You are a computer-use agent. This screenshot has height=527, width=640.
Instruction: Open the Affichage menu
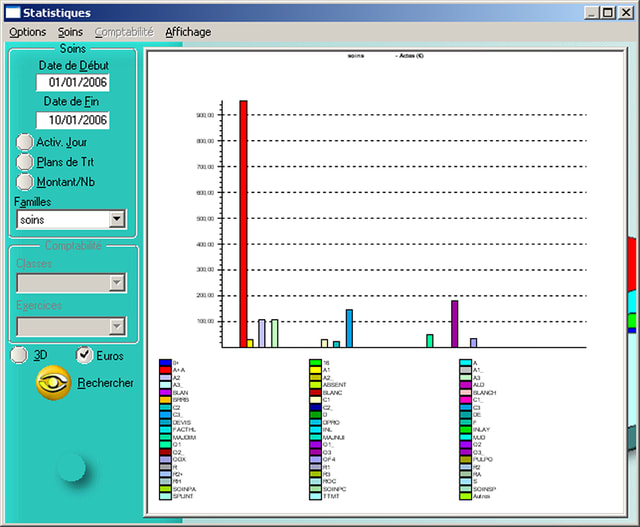pyautogui.click(x=188, y=32)
